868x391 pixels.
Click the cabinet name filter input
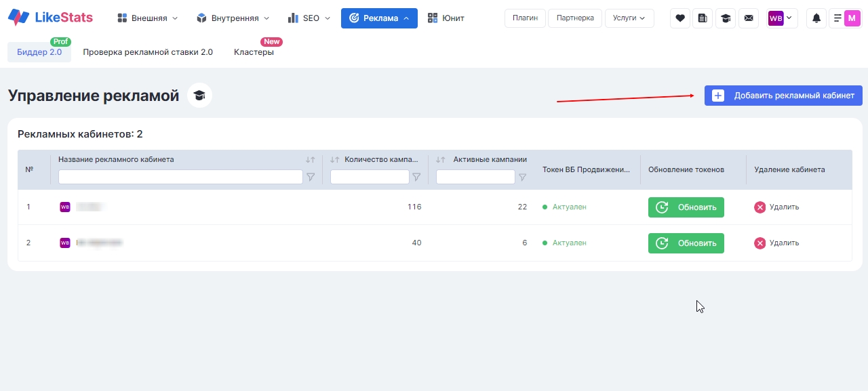(x=180, y=177)
